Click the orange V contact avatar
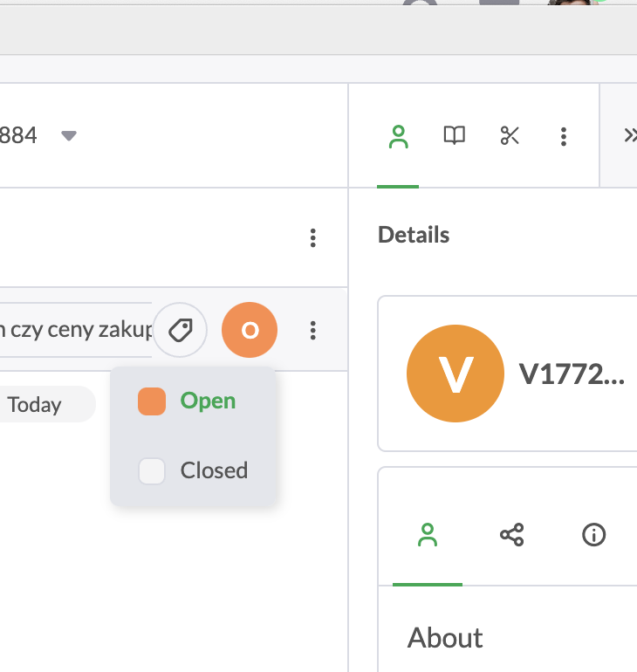 point(455,374)
